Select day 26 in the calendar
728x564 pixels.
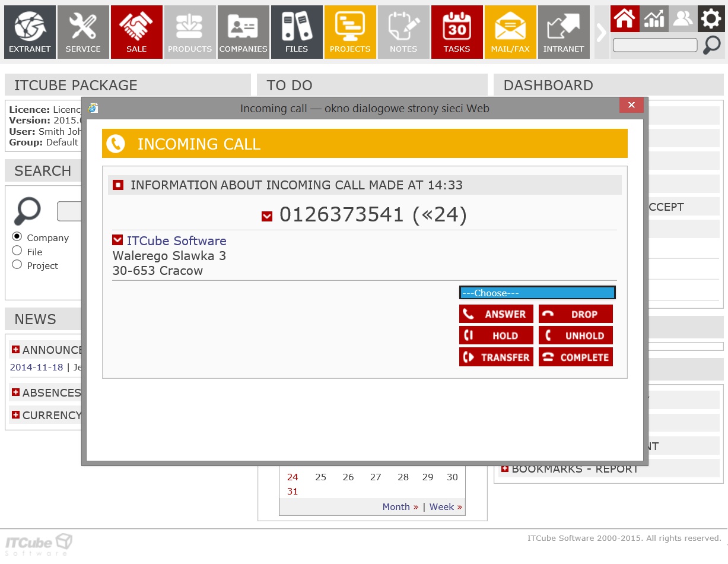(348, 477)
